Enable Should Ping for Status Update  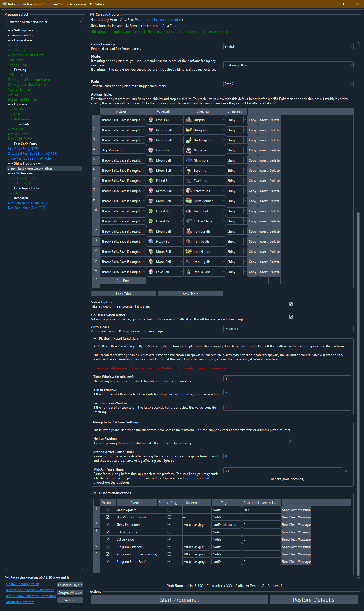(x=169, y=510)
